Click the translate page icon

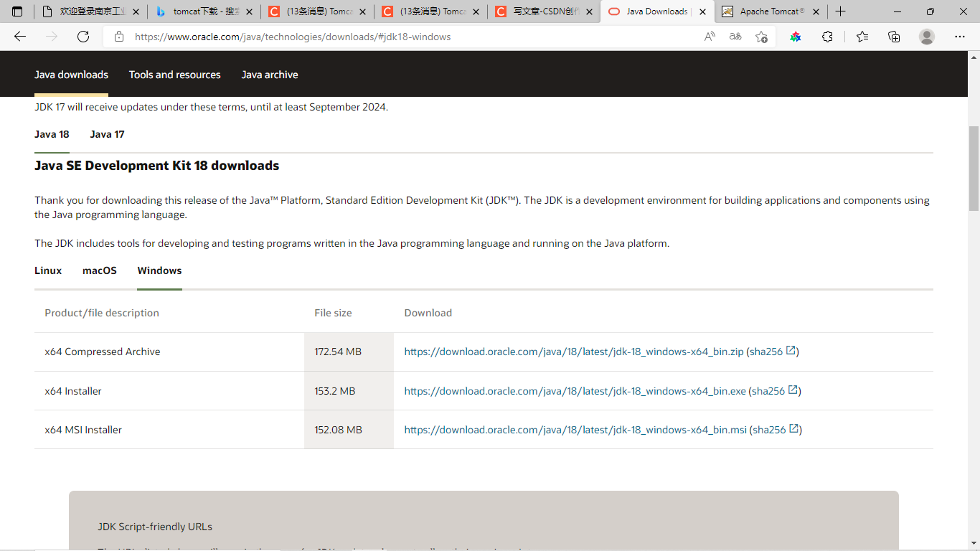coord(735,37)
